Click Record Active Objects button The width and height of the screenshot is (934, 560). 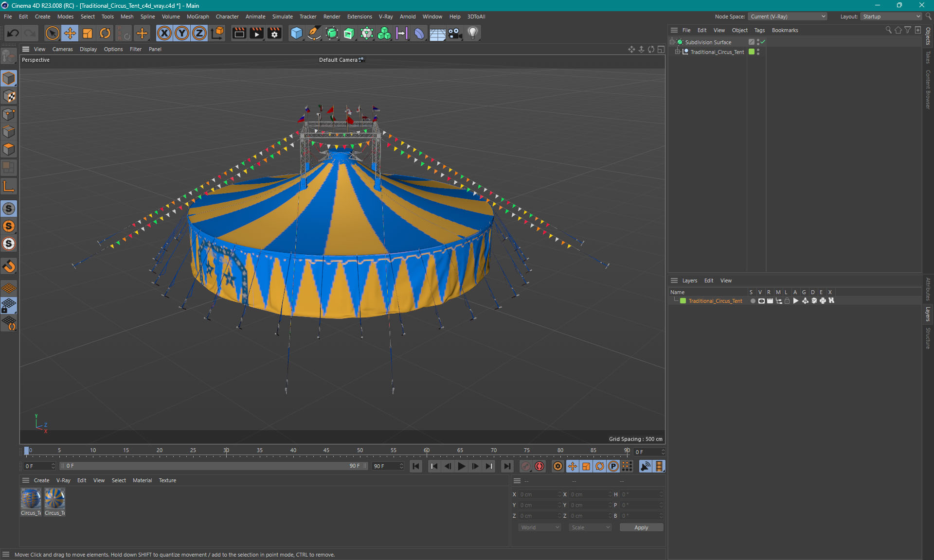pyautogui.click(x=526, y=466)
